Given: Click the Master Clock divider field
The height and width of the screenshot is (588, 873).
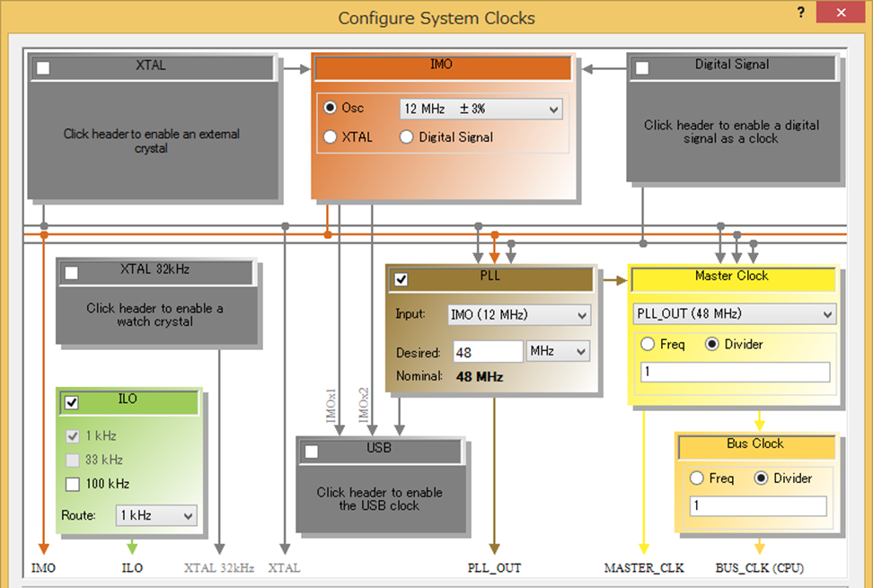Looking at the screenshot, I should pyautogui.click(x=736, y=372).
